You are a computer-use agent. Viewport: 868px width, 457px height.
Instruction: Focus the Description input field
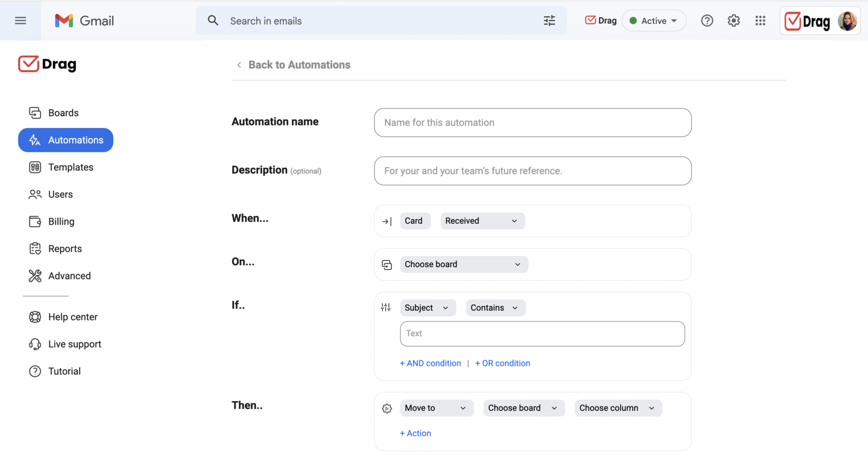coord(533,171)
